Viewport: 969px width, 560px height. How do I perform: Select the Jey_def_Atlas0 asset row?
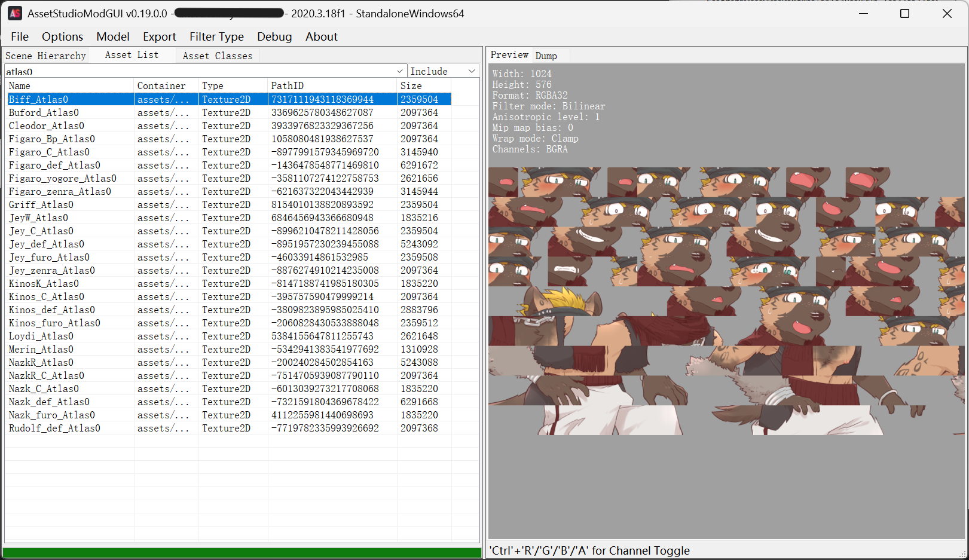229,244
